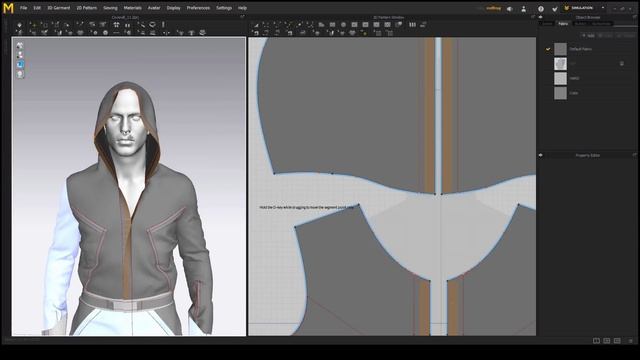This screenshot has width=640, height=360.
Task: Undock the 3D Garment window with its corner icon
Action: click(x=242, y=17)
